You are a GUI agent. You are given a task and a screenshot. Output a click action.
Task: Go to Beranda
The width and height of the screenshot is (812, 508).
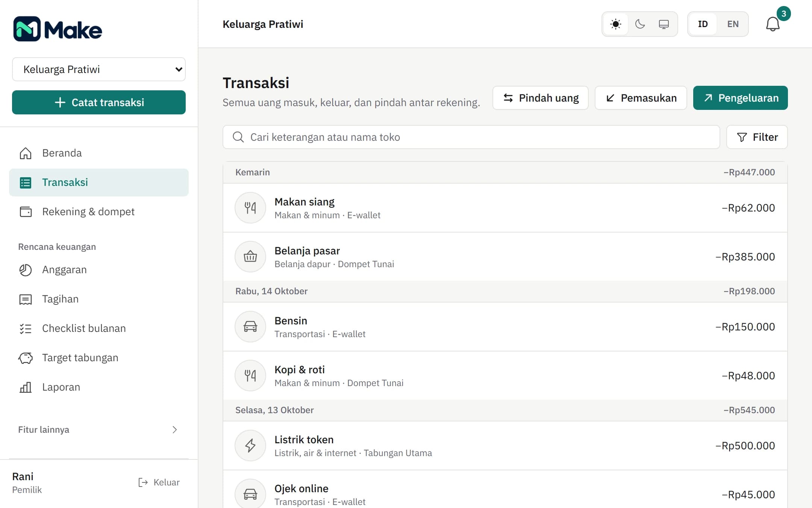coord(99,153)
